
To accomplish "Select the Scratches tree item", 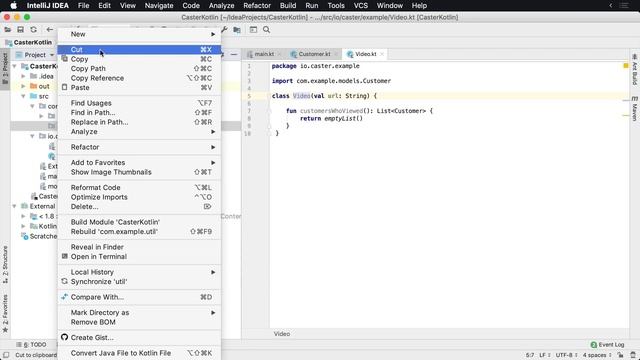I will click(40, 236).
